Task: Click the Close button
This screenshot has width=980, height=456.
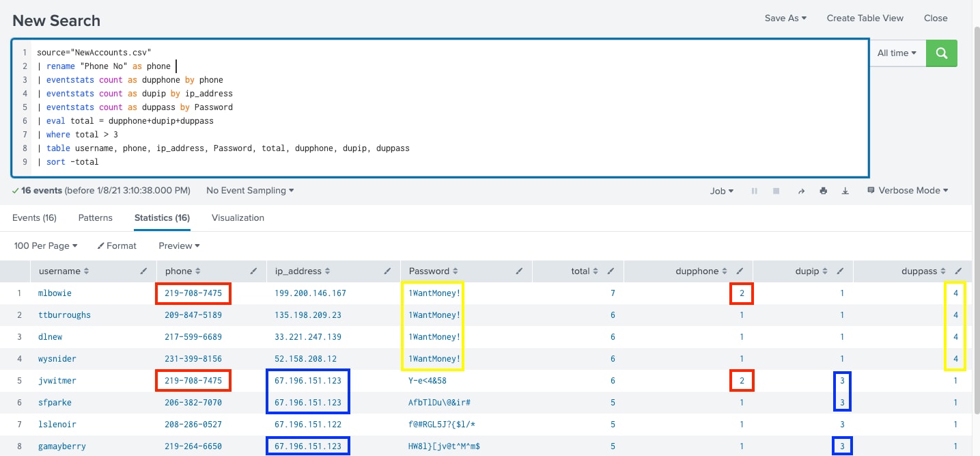Action: click(x=936, y=18)
